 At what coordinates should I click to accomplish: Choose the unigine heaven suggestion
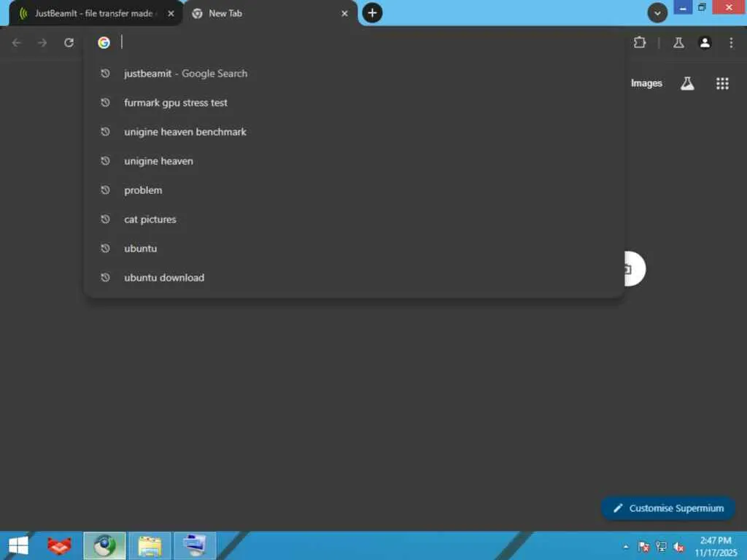pos(354,161)
